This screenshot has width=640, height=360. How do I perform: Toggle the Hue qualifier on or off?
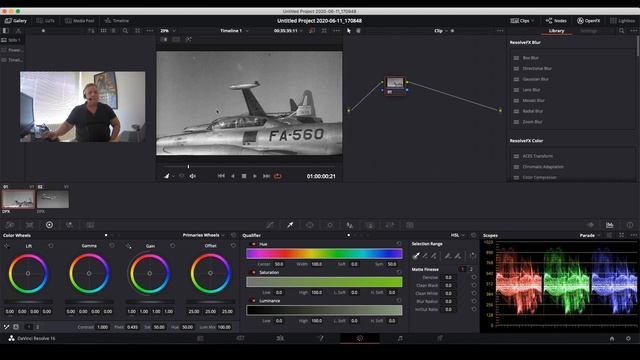(253, 244)
